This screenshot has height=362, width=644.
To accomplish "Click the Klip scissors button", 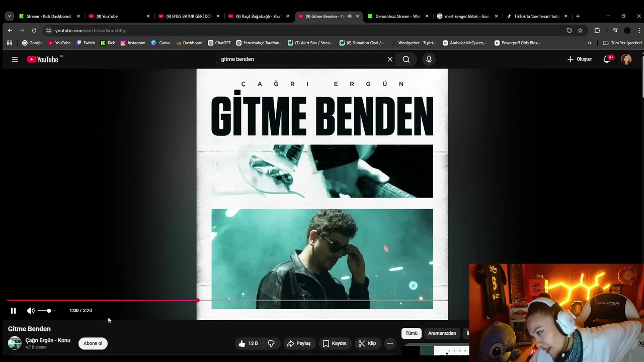I will pyautogui.click(x=367, y=343).
